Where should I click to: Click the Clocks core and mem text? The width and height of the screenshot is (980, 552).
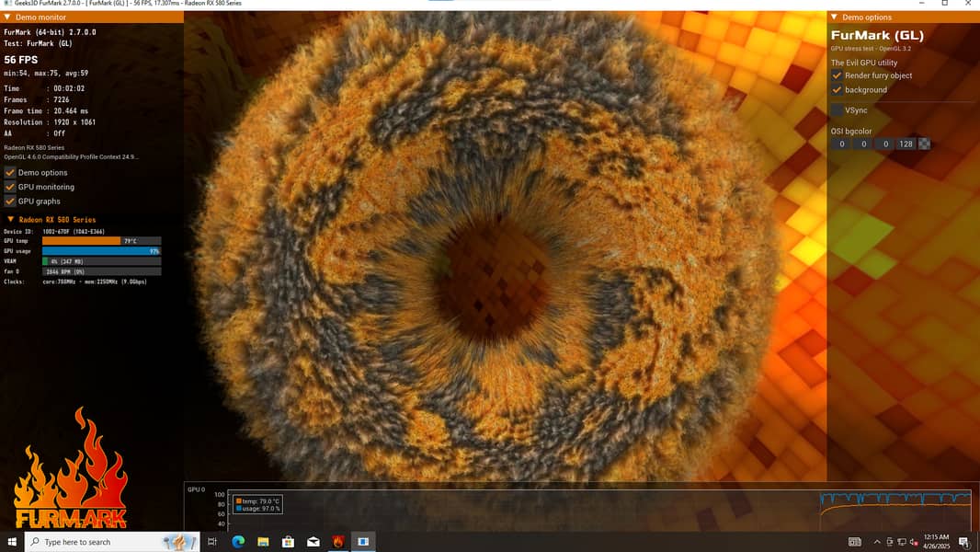coord(95,282)
